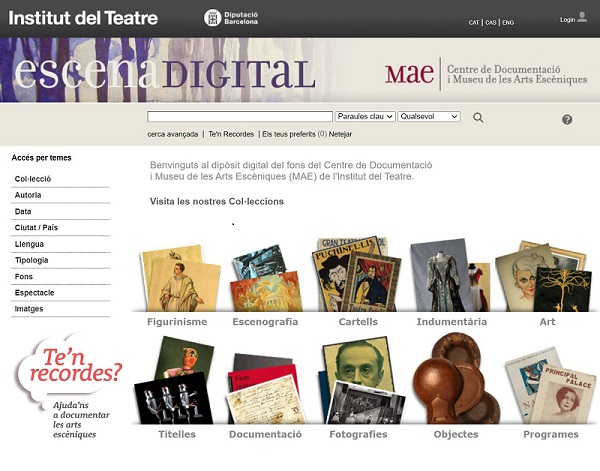
Task: Click the Titelles label
Action: click(177, 434)
